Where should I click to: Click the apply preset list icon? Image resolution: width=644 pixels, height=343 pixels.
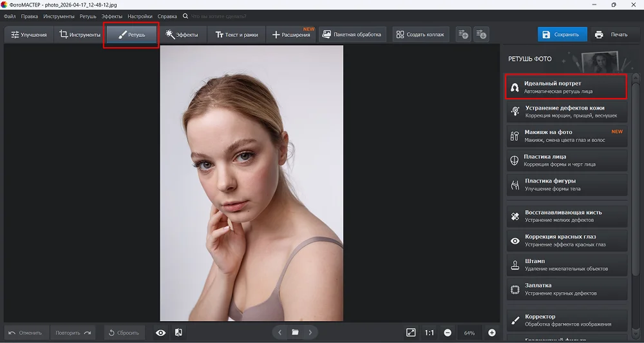pos(481,35)
